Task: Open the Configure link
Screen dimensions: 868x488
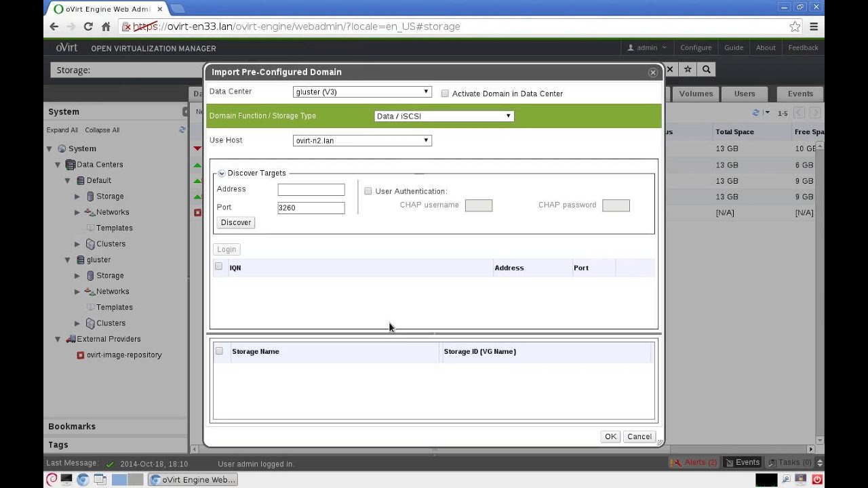Action: [696, 47]
